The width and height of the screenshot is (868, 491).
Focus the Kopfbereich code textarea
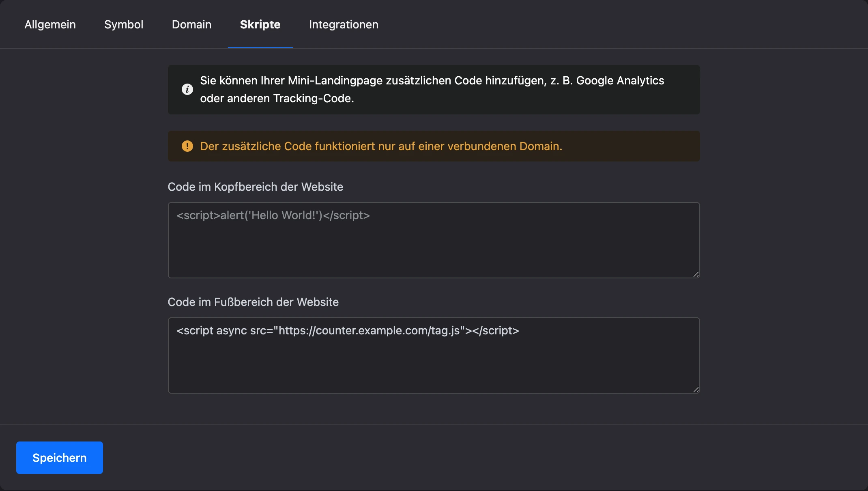434,240
